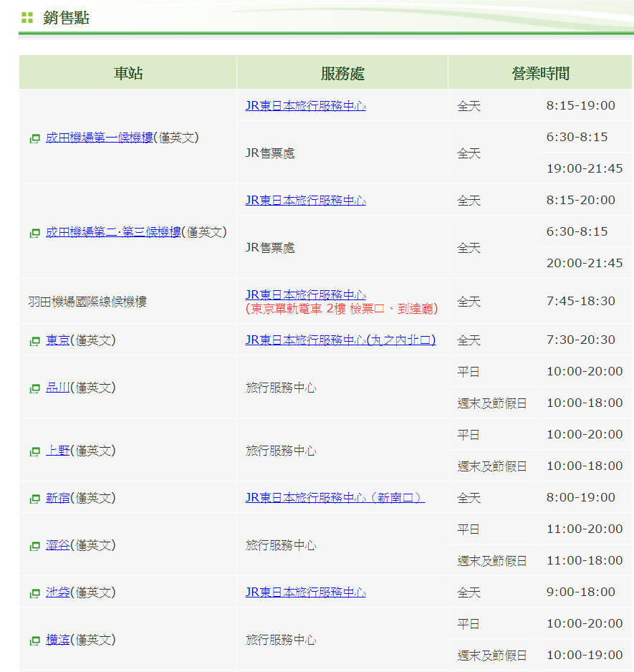Open the 東京 station link
634x672 pixels.
point(58,340)
